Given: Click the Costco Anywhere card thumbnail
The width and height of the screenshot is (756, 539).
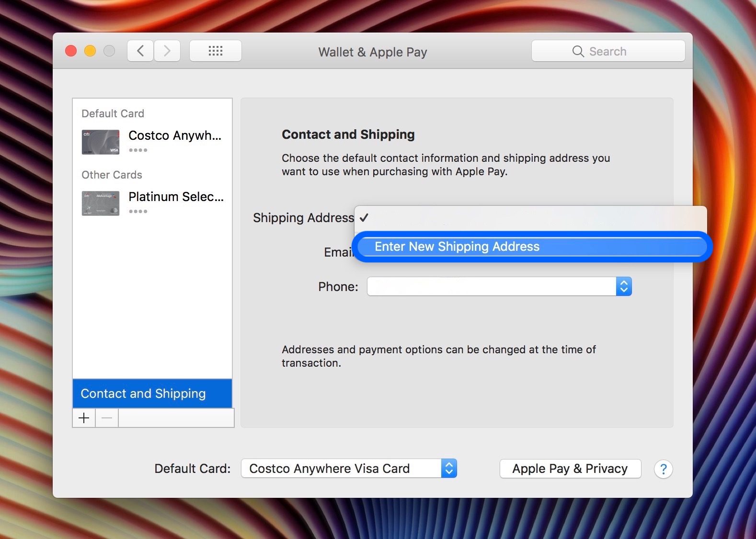Looking at the screenshot, I should pyautogui.click(x=101, y=142).
